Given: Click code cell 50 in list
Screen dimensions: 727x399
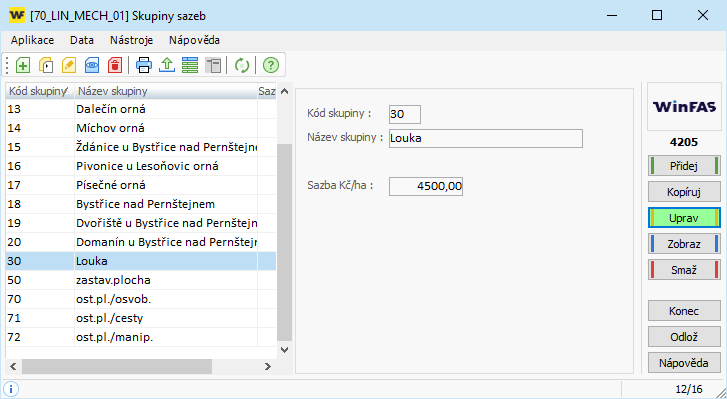Looking at the screenshot, I should coord(40,280).
